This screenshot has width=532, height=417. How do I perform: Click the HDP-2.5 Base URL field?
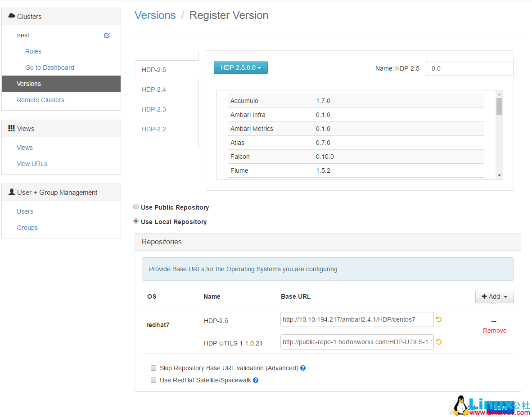pos(356,319)
